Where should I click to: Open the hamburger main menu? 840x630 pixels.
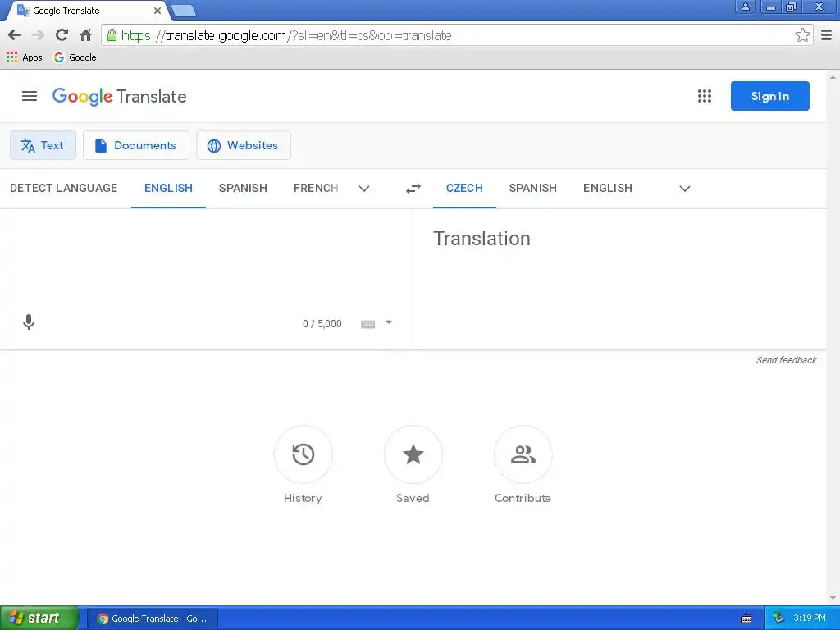(x=30, y=96)
